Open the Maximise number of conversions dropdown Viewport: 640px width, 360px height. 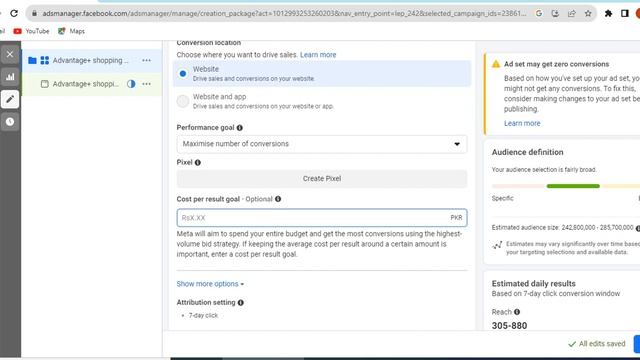click(322, 144)
